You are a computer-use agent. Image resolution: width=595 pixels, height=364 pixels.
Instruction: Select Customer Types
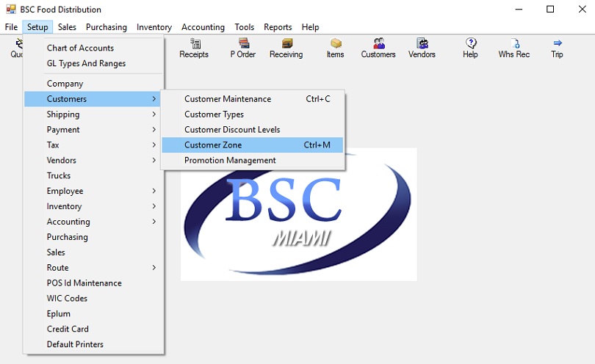coord(253,114)
